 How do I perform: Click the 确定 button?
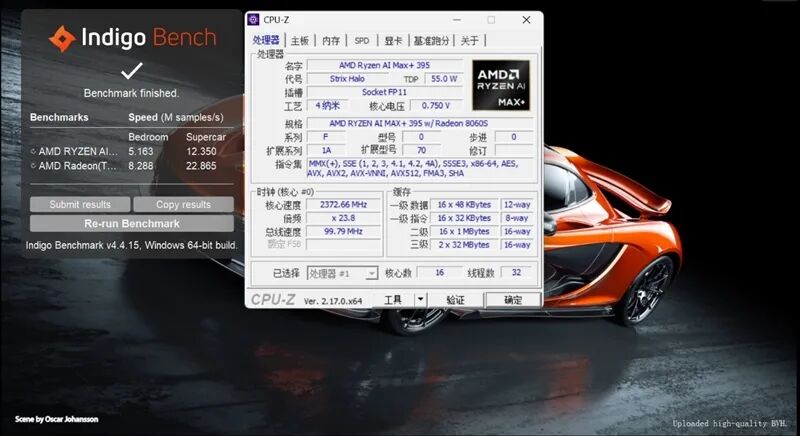(513, 300)
